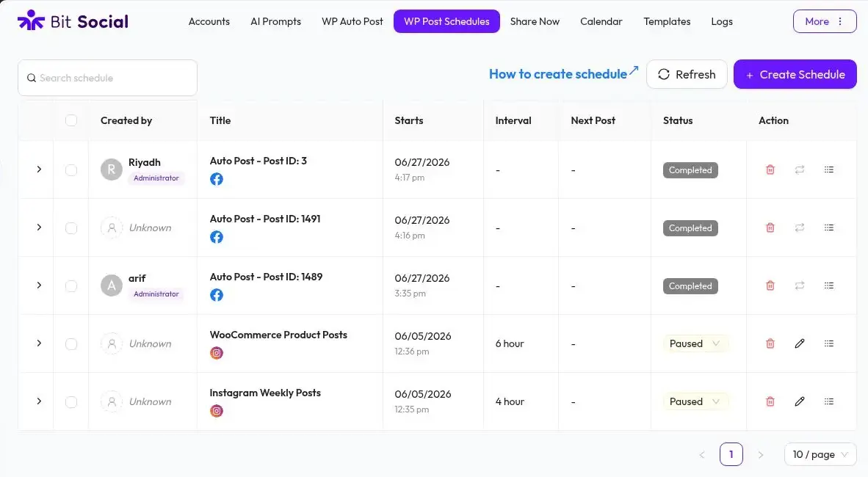Delete the WooCommerce Product Posts schedule
Viewport: 868px width, 477px height.
pos(770,343)
